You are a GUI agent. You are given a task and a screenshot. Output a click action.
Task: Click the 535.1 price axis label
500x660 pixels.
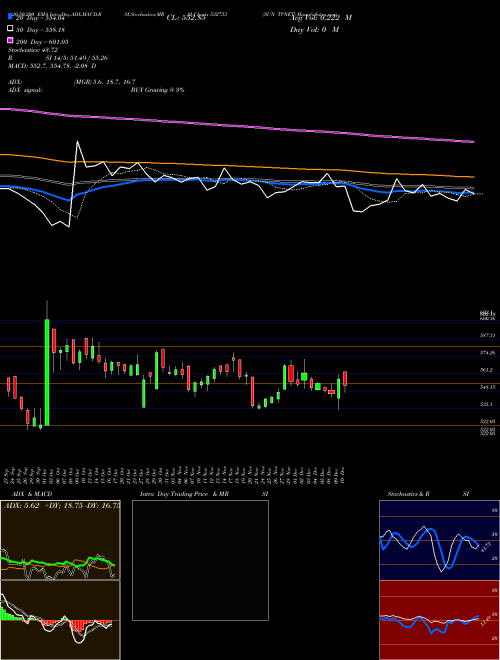tap(486, 404)
